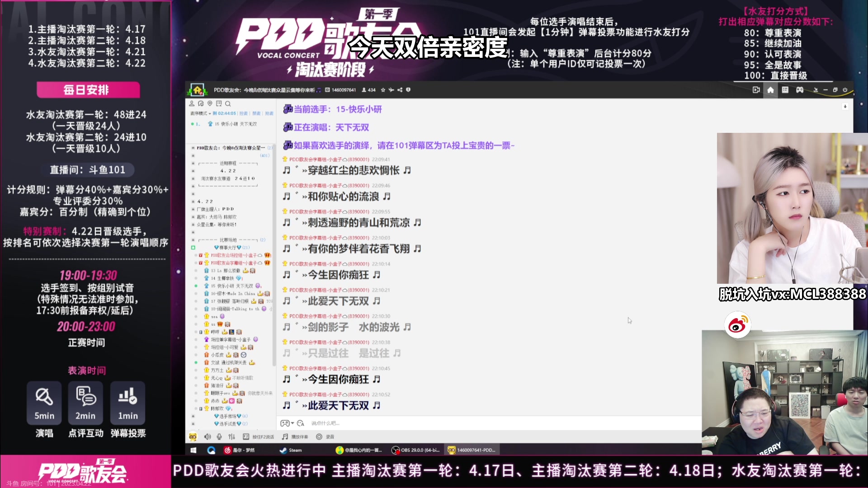Select PDD歌友会场控组-小盒子 in user list

(234, 255)
